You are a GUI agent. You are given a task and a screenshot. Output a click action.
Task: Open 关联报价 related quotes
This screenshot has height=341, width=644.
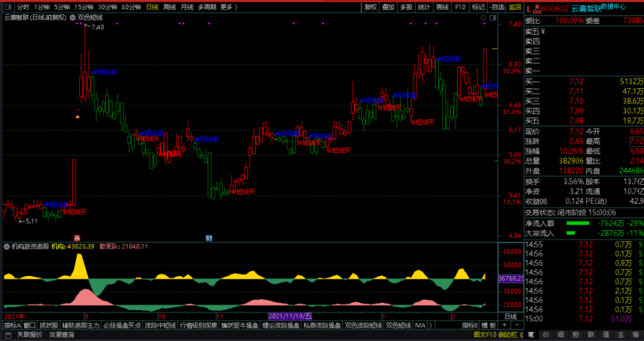[x=30, y=335]
